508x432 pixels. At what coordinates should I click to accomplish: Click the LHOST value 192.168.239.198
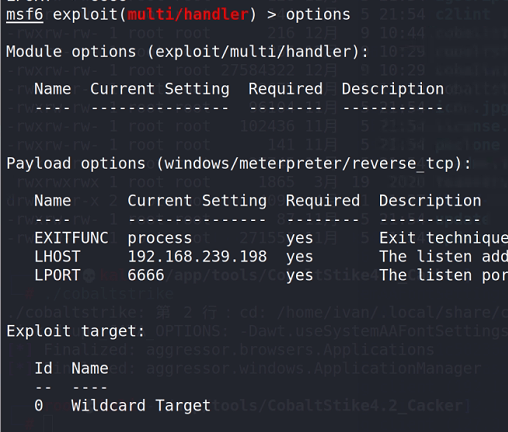197,257
